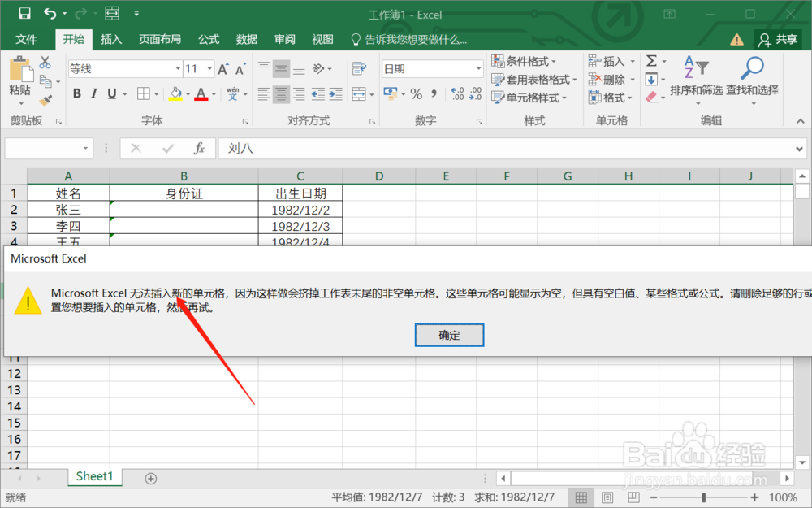Viewport: 812px width, 508px height.
Task: Click the Paste clipboard icon
Action: pyautogui.click(x=20, y=70)
